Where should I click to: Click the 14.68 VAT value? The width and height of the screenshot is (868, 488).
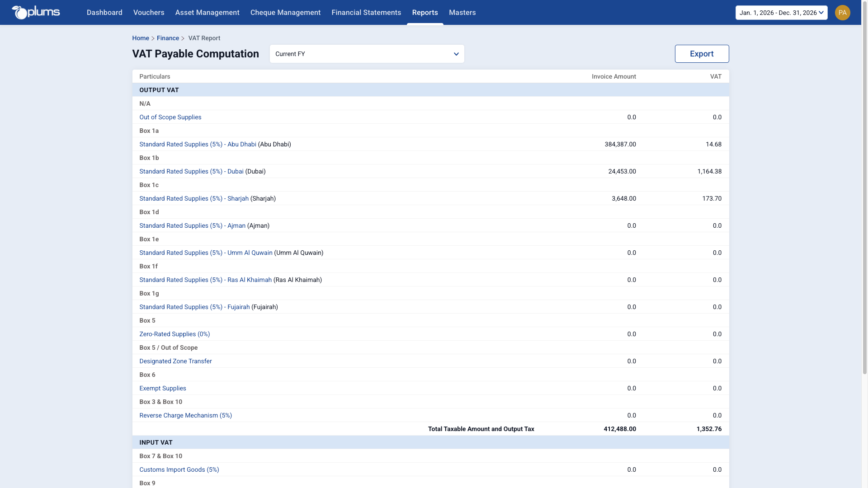pyautogui.click(x=713, y=144)
